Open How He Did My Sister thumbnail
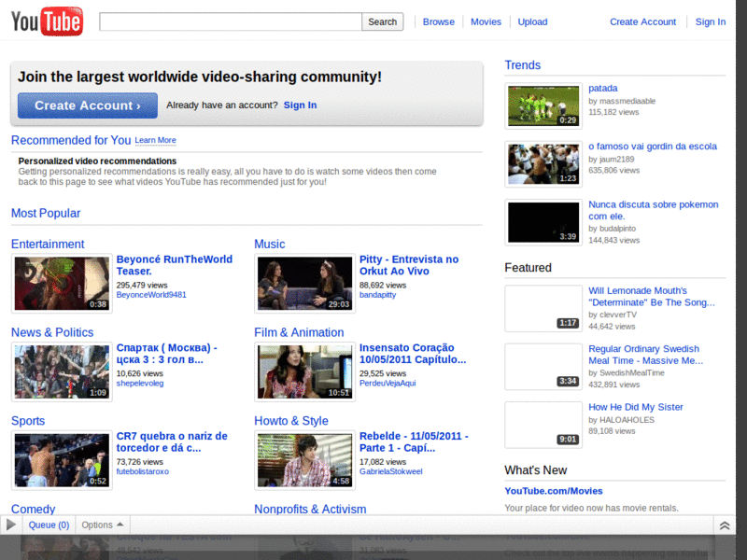The image size is (747, 560). (x=543, y=425)
